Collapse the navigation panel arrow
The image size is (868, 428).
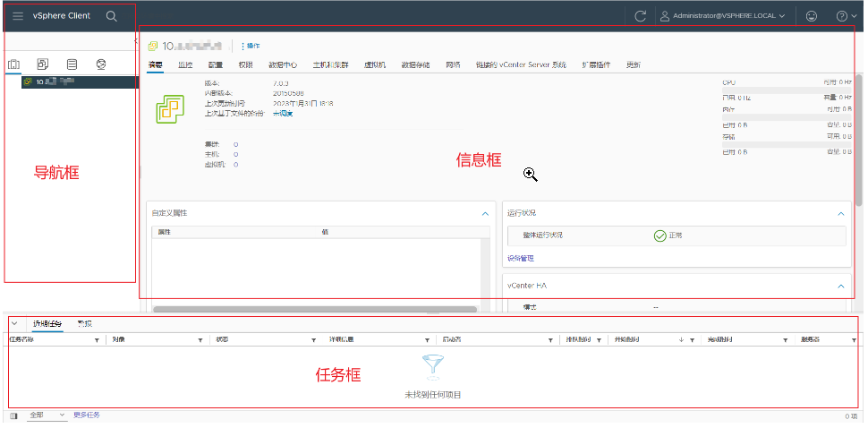(136, 41)
